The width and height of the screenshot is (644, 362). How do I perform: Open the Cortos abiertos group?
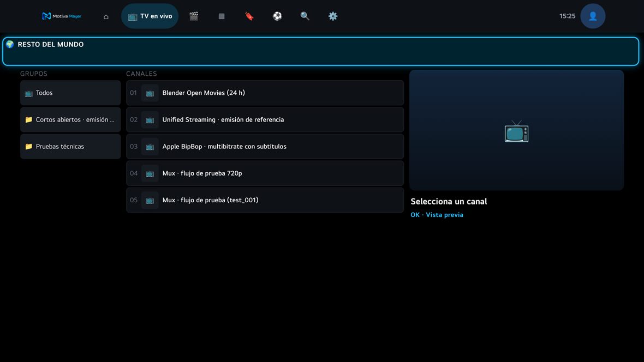(x=70, y=119)
